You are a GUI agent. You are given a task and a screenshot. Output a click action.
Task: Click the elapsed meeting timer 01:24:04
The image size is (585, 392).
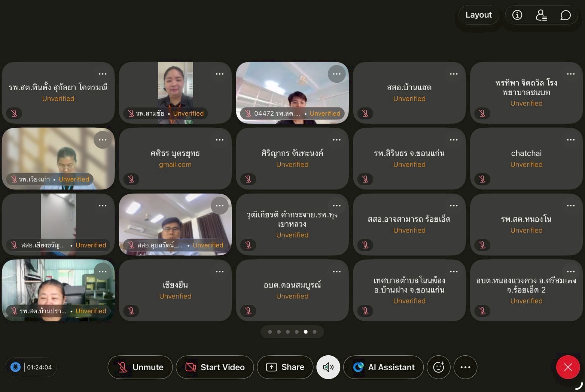[39, 367]
